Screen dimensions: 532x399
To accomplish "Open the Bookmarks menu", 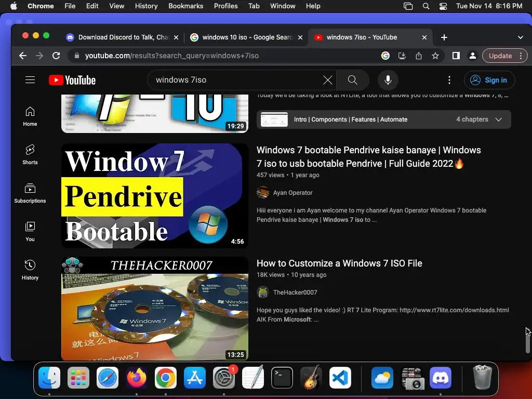I will (x=185, y=6).
